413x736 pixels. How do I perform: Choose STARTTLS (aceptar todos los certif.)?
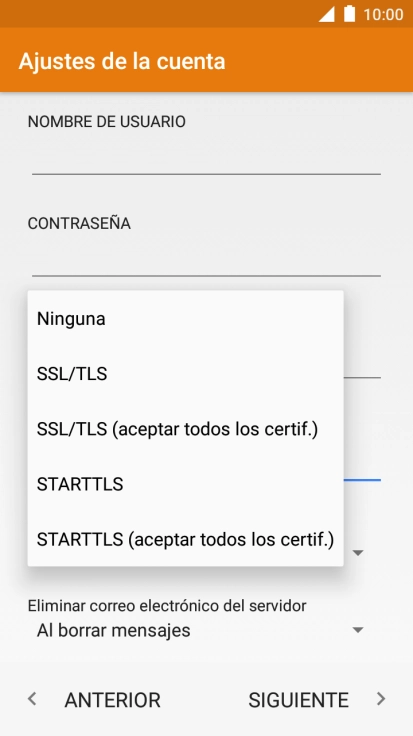point(185,540)
